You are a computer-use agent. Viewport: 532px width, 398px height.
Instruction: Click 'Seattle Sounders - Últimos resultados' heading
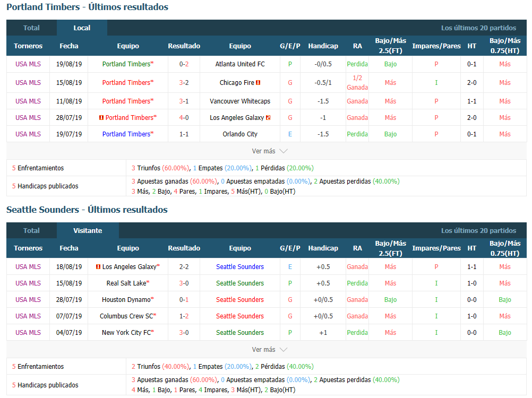87,210
